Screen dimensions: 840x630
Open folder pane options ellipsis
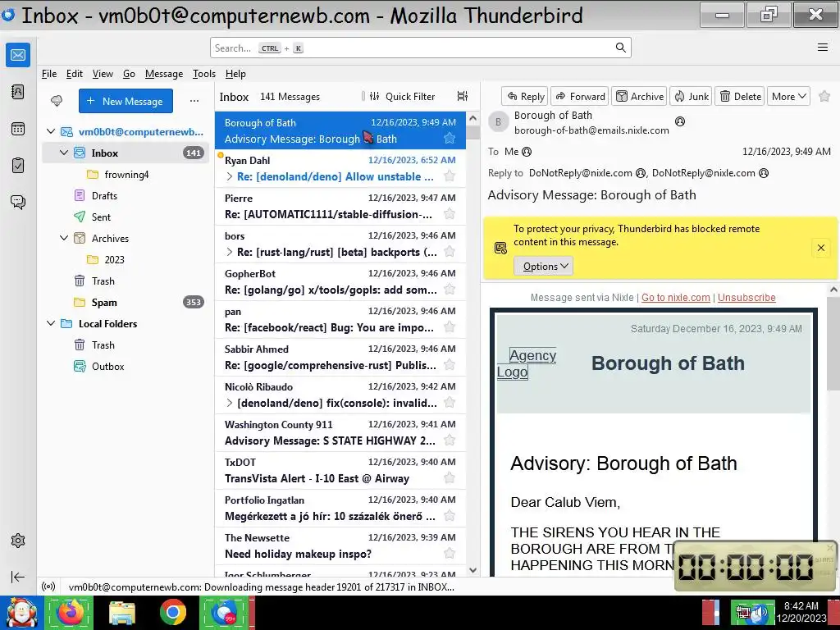194,101
